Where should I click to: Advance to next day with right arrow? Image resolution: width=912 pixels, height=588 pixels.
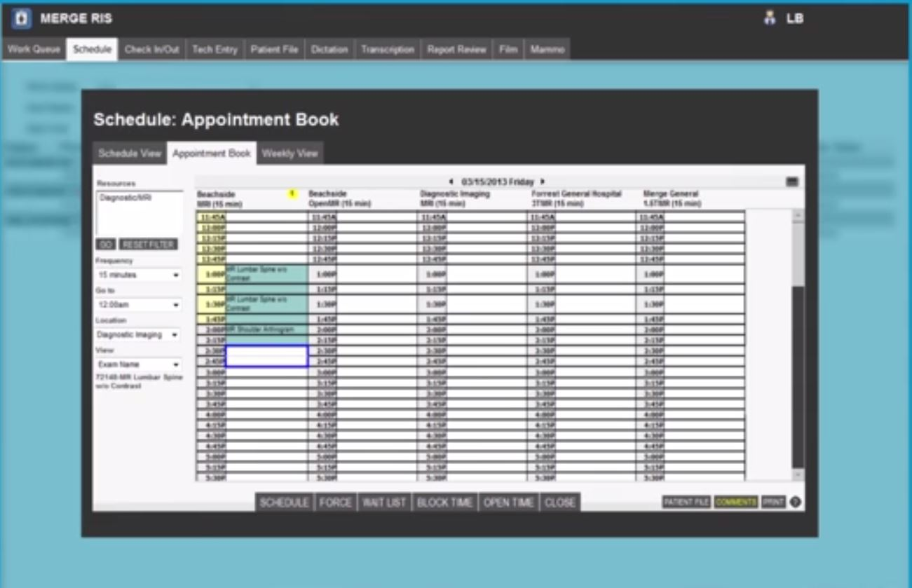click(543, 182)
